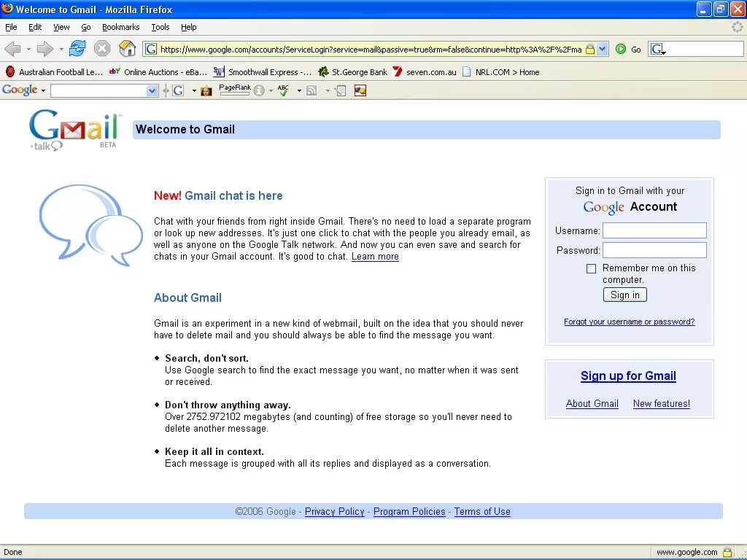Click the padlock icon in the status bar

click(x=727, y=553)
